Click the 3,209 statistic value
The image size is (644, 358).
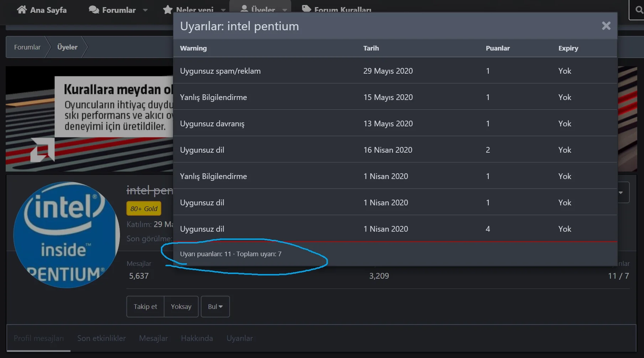[x=379, y=276]
